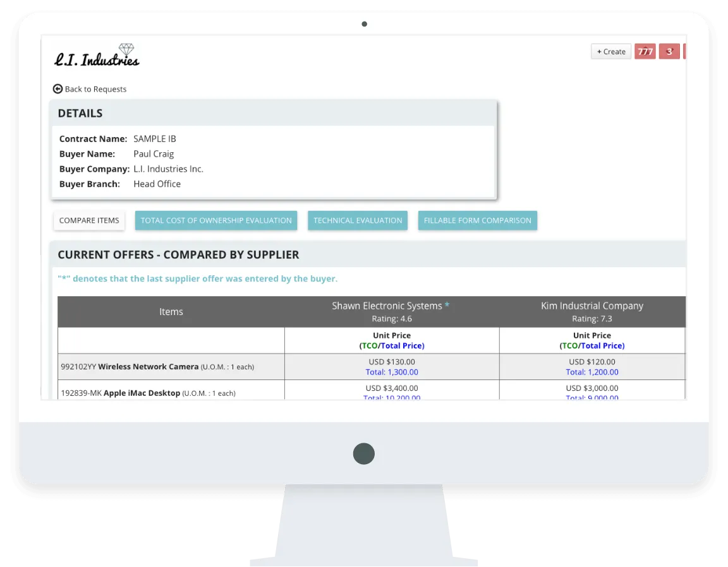Viewport: 728px width, 567px height.
Task: Click the Shawn Electronic Systems column header
Action: [x=391, y=312]
